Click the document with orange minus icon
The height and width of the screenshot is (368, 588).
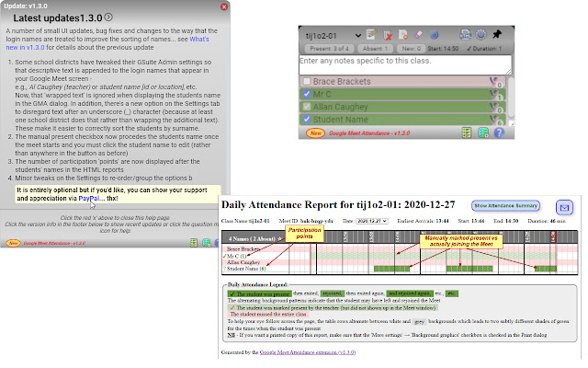click(x=403, y=35)
